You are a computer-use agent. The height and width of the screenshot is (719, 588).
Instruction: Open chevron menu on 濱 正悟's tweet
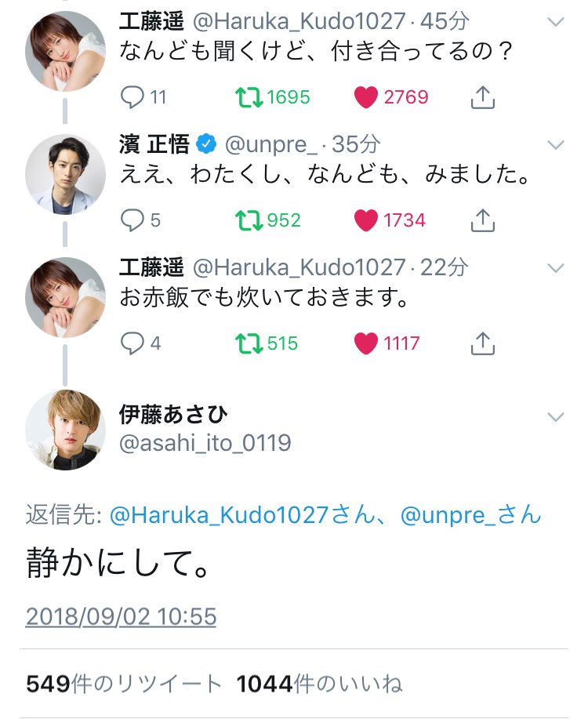(x=555, y=145)
